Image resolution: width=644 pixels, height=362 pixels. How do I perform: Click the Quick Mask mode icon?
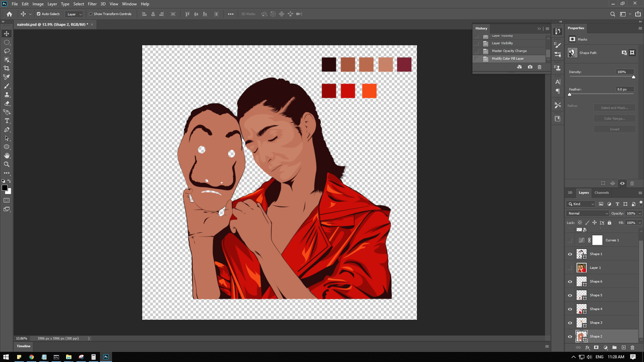[x=6, y=200]
